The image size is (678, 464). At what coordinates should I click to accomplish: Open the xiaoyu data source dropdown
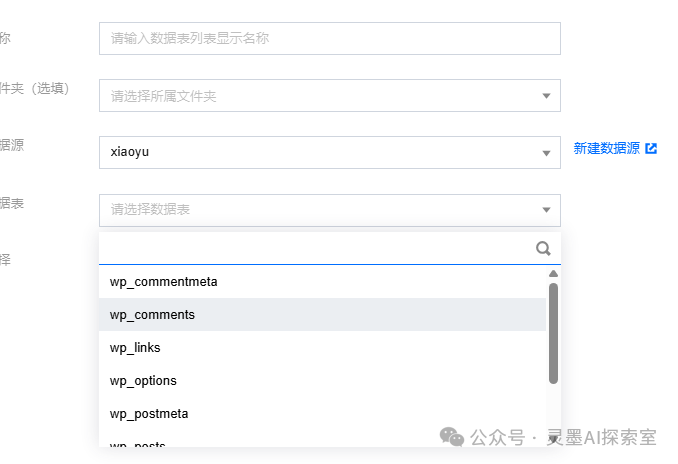click(x=546, y=153)
